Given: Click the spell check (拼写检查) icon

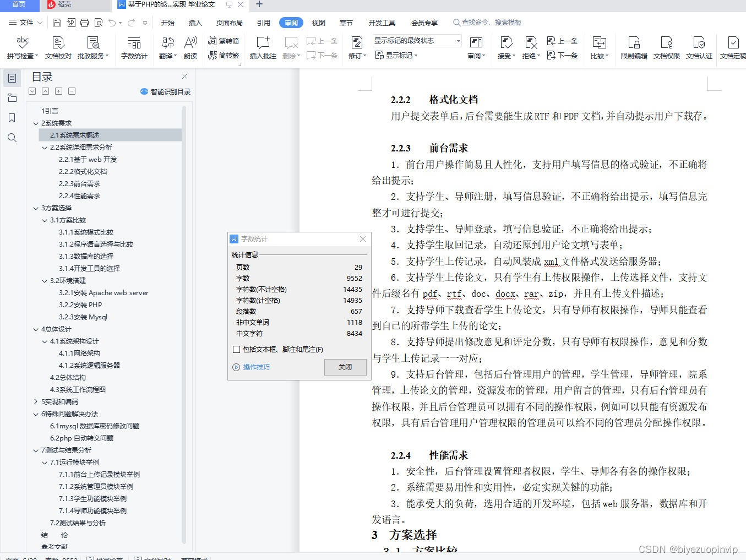Looking at the screenshot, I should pyautogui.click(x=23, y=42).
